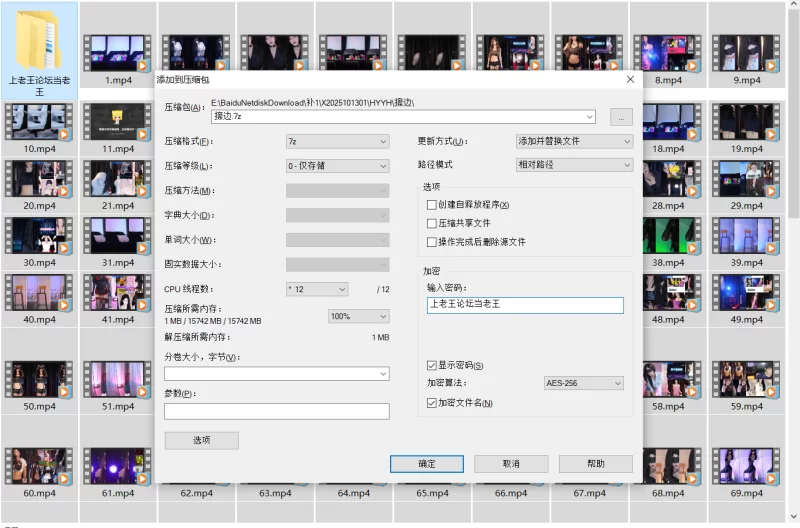The width and height of the screenshot is (800, 528).
Task: Click the browse "..." button for archive path
Action: (621, 117)
